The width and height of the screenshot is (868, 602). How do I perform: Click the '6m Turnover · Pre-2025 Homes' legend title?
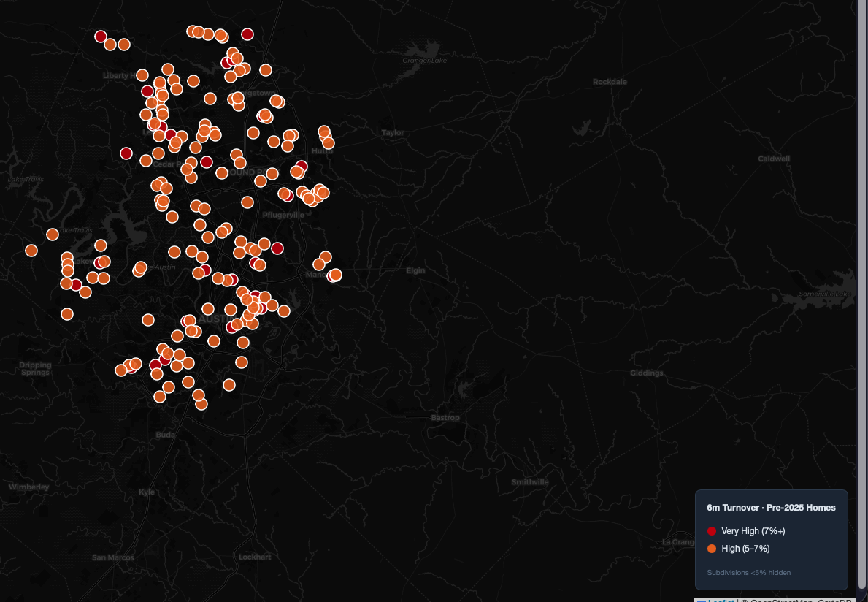(x=771, y=508)
